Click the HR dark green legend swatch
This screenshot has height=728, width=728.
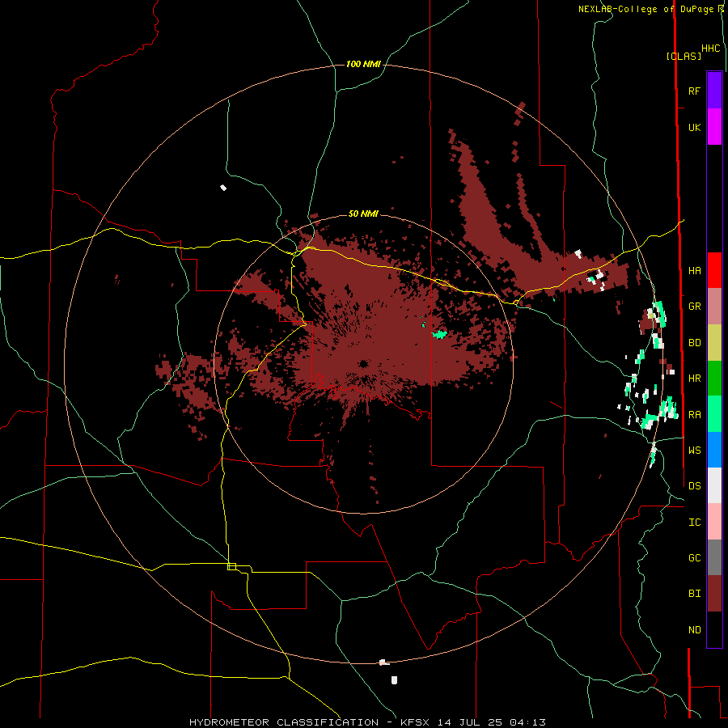tap(714, 379)
